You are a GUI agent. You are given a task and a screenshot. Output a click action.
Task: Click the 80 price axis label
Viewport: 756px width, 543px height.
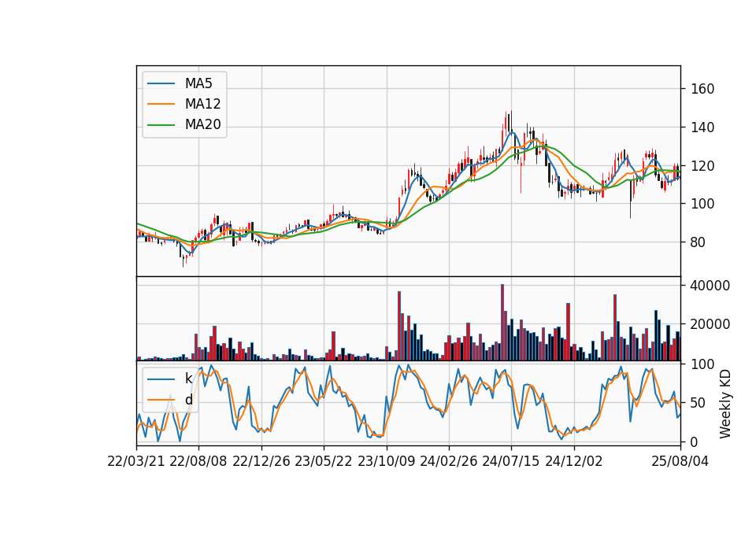click(698, 242)
